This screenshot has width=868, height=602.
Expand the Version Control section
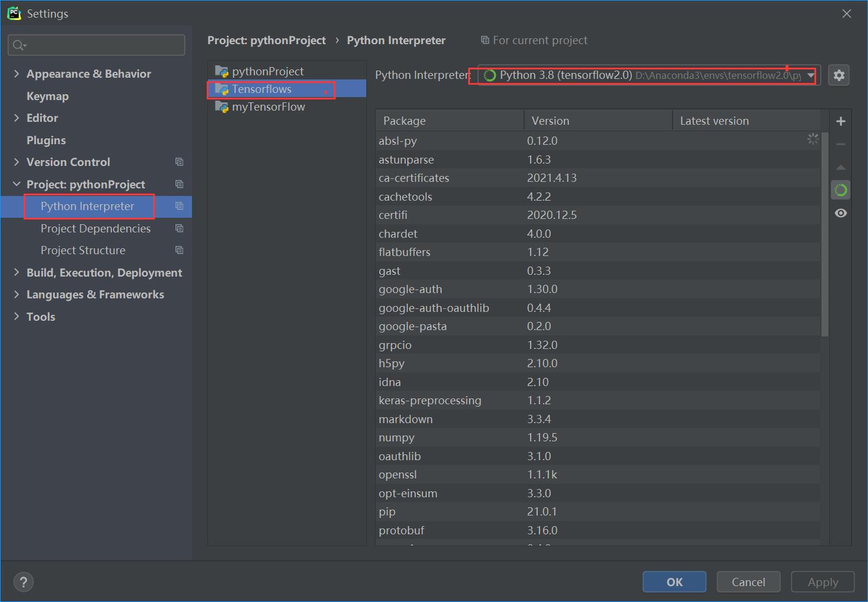pyautogui.click(x=16, y=162)
